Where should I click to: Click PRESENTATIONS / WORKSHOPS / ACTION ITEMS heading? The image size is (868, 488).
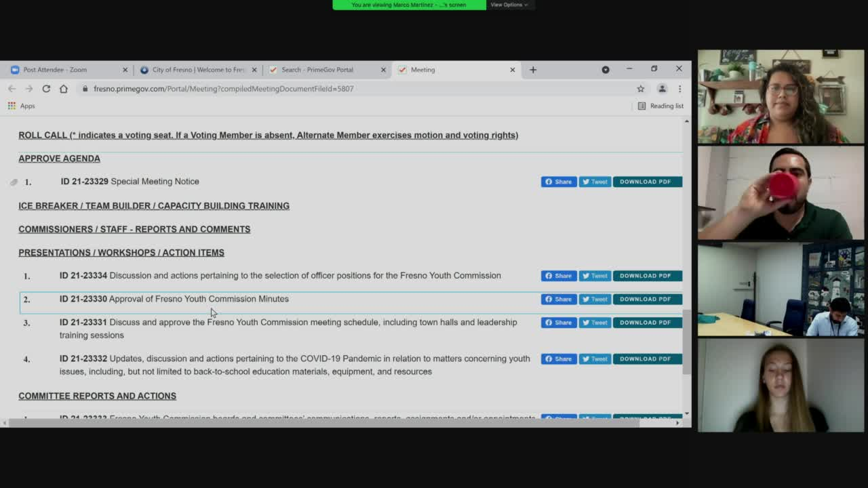(x=121, y=253)
